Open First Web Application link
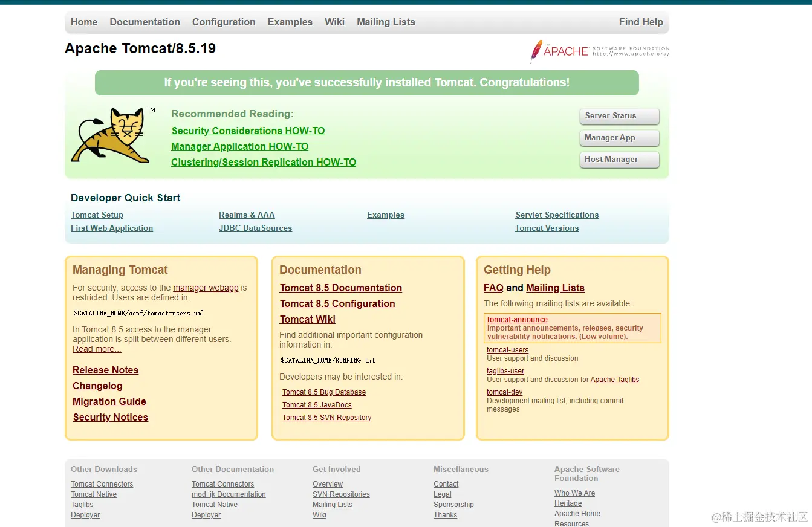The height and width of the screenshot is (527, 812). (112, 228)
